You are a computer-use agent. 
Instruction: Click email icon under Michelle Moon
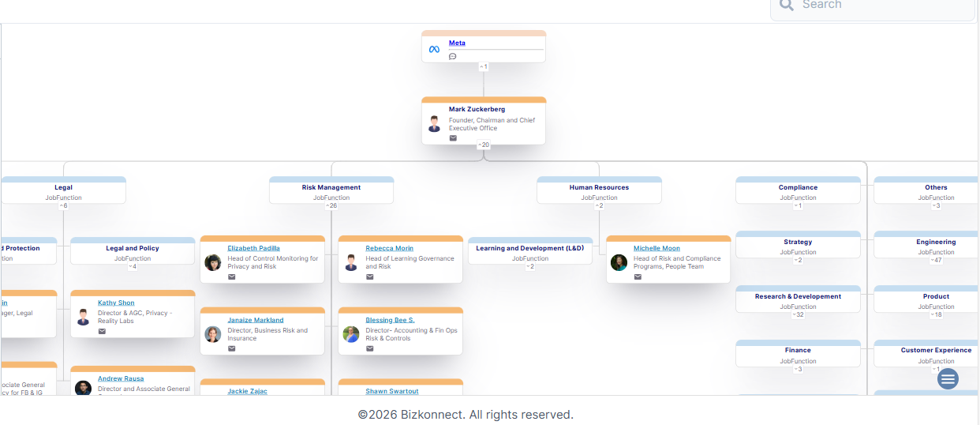(x=638, y=277)
